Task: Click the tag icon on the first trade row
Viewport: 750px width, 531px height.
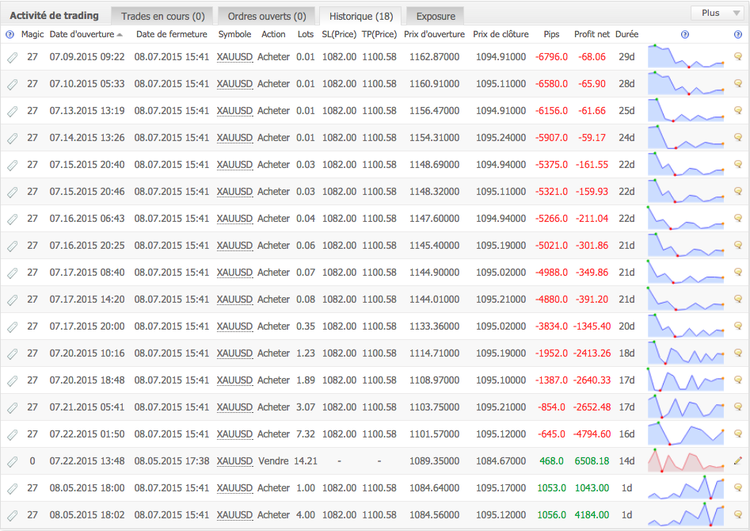Action: 11,57
